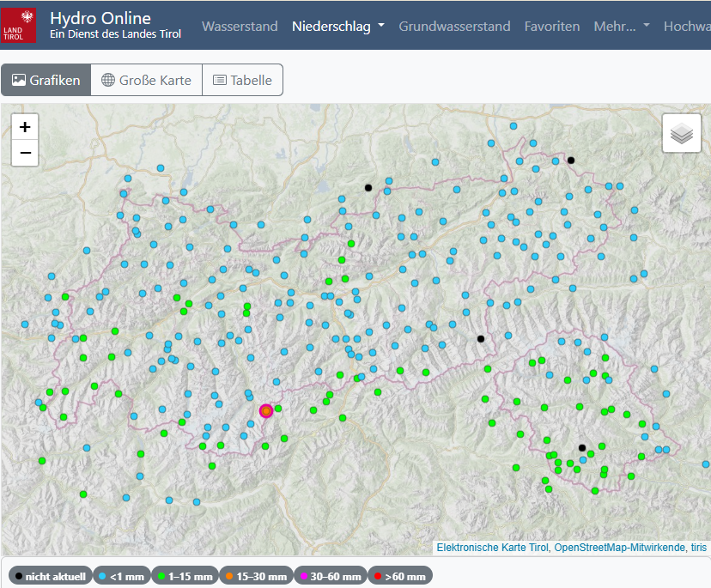Toggle the '30–60 mm' legend filter
711x588 pixels.
click(329, 576)
